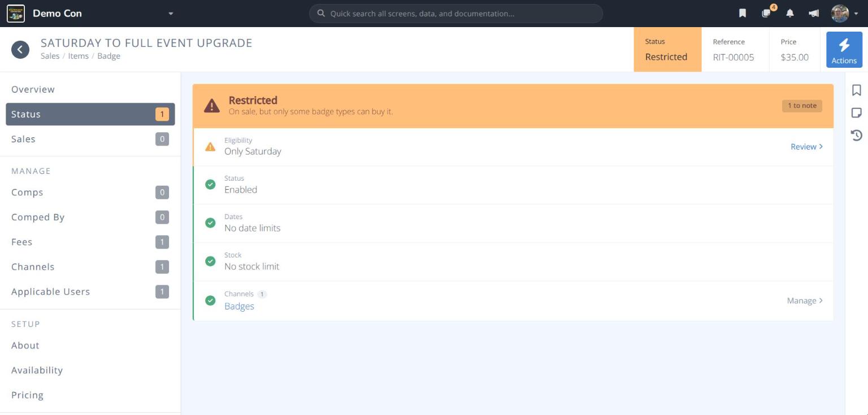Click the Items breadcrumb
The width and height of the screenshot is (868, 415).
tap(79, 56)
